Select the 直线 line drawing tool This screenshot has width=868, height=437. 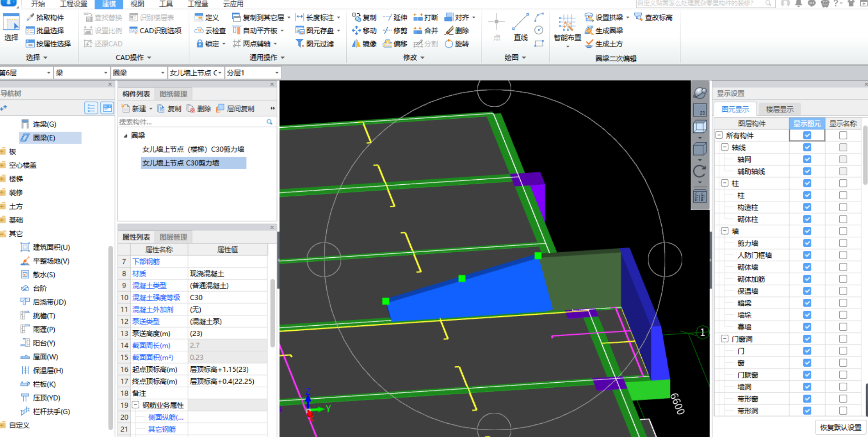click(520, 27)
